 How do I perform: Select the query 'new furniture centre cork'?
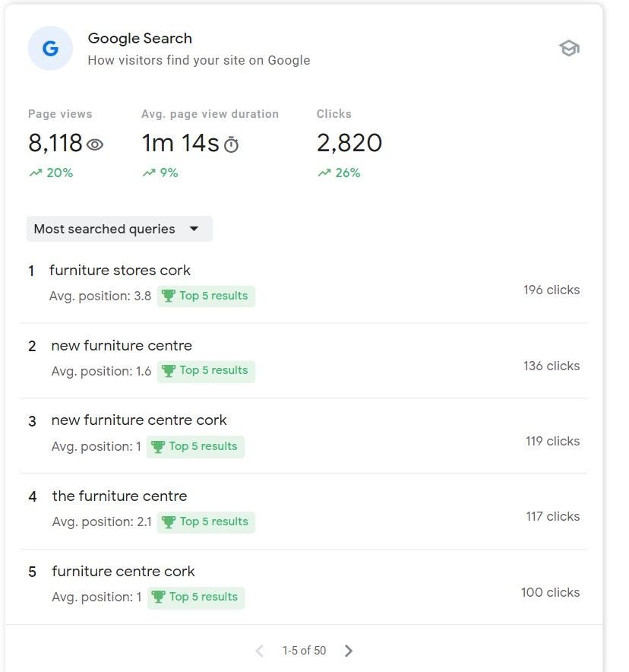pos(139,420)
